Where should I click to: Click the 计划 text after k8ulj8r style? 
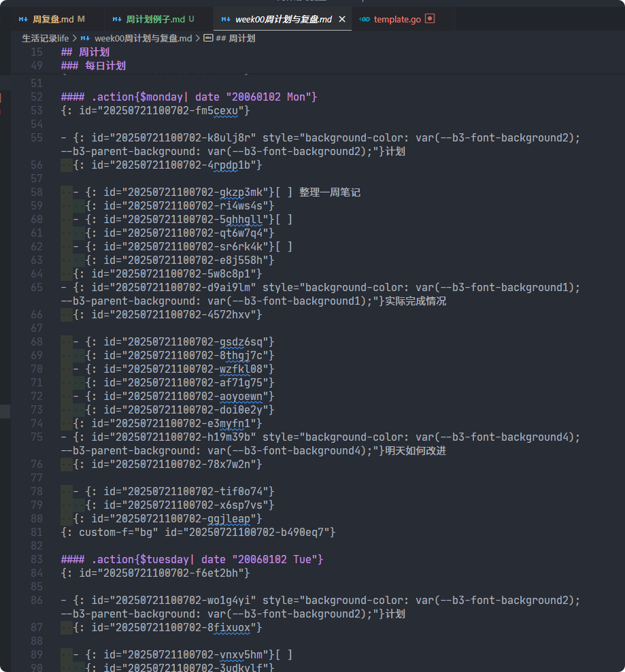coord(395,152)
